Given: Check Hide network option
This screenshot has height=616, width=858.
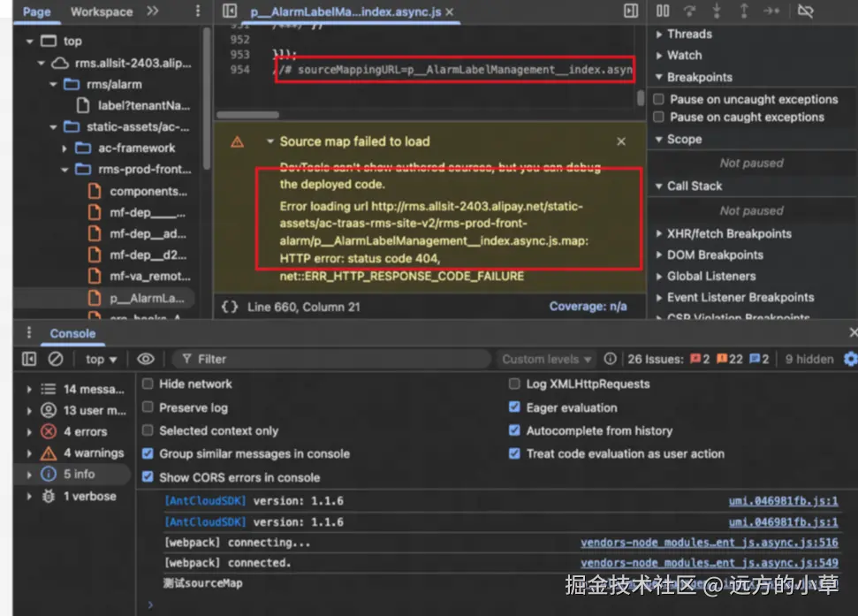Looking at the screenshot, I should coord(148,384).
